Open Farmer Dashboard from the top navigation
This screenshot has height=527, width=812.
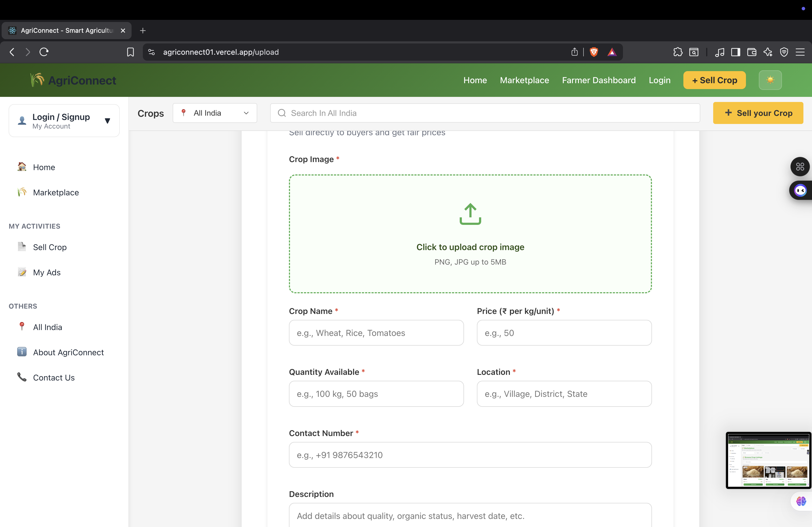click(x=599, y=80)
